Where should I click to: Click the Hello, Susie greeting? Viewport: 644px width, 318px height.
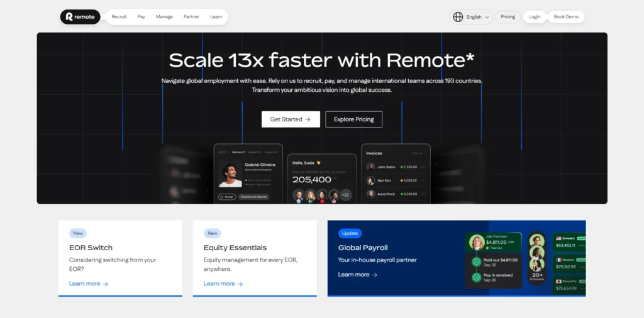306,163
